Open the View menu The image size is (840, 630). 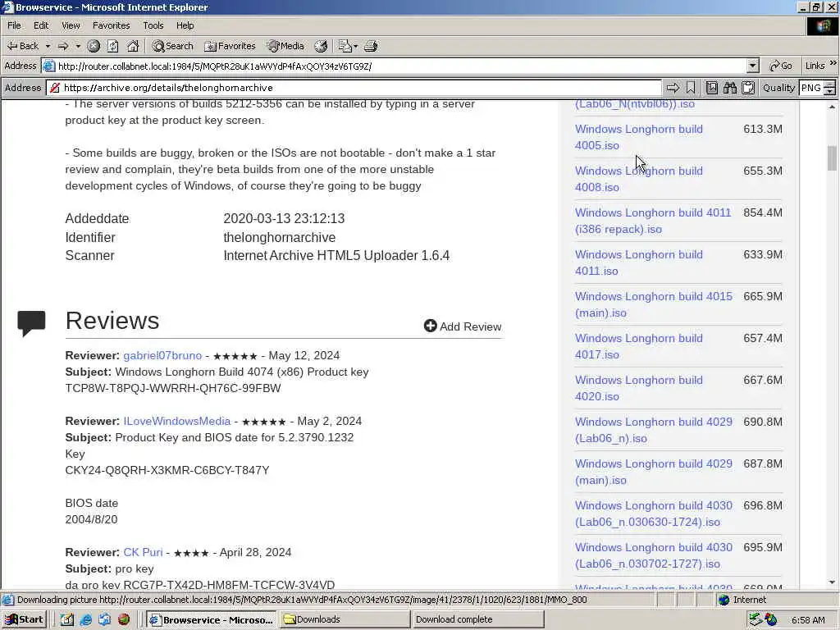pyautogui.click(x=71, y=25)
